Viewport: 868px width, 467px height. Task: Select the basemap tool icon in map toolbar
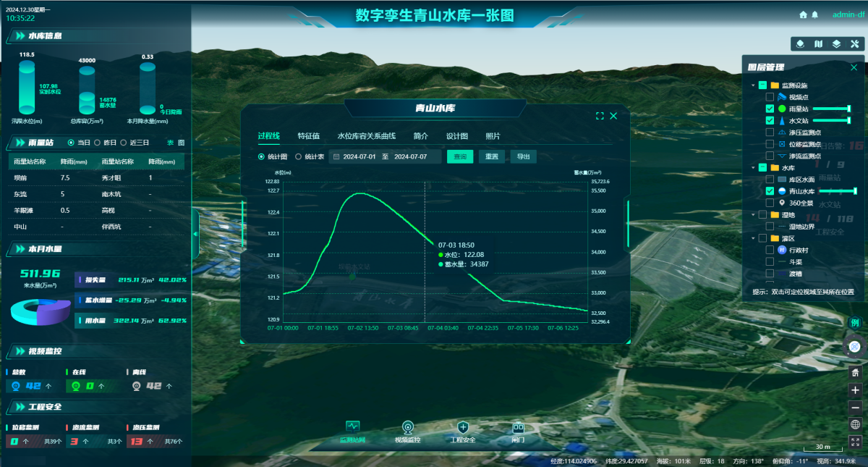tap(801, 44)
